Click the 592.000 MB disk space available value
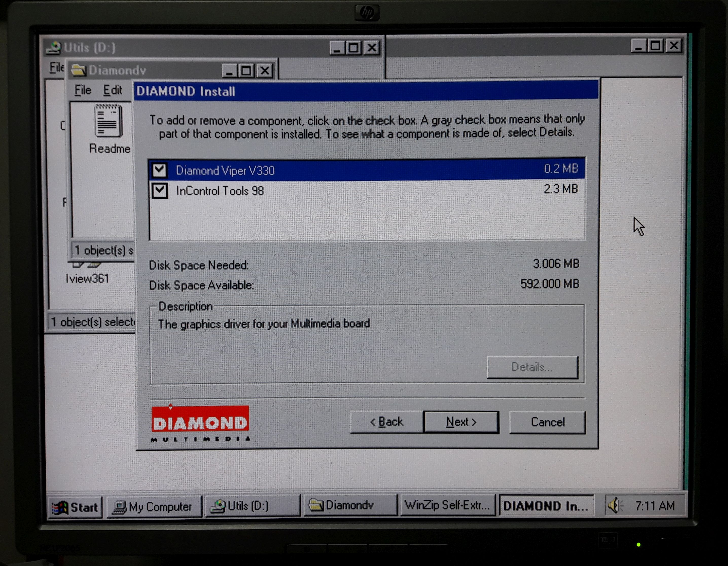Image resolution: width=728 pixels, height=566 pixels. pos(550,284)
